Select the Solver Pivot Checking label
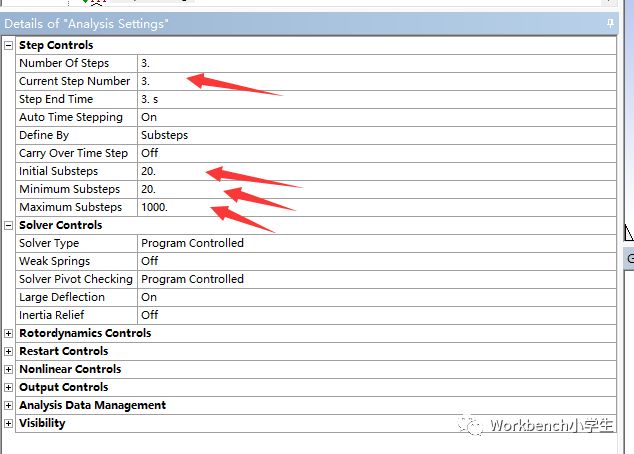Viewport: 634px width, 454px height. point(76,279)
